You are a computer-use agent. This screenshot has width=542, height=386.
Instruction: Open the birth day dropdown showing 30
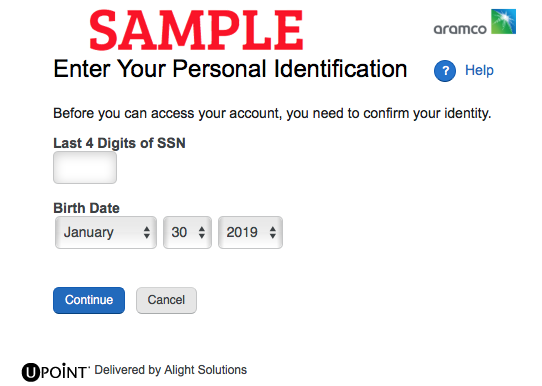(187, 232)
